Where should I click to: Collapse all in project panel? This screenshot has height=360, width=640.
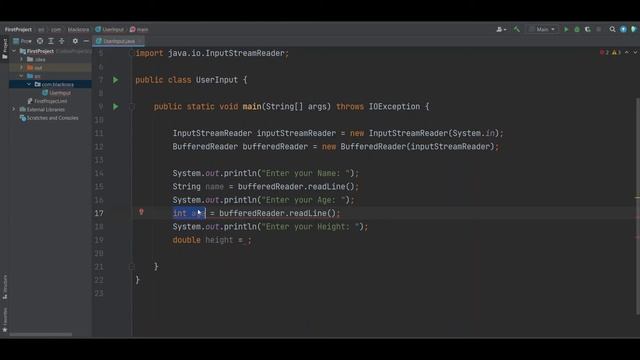click(x=62, y=41)
